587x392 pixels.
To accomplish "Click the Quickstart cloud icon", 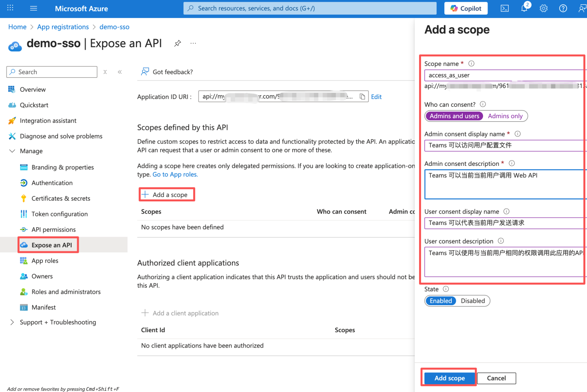I will click(x=11, y=105).
